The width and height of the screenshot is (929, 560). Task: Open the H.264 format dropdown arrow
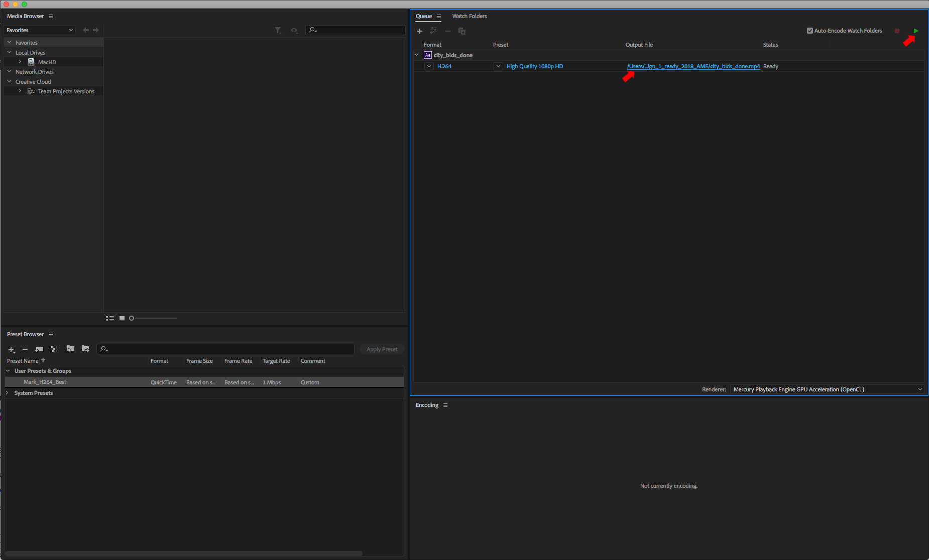tap(429, 66)
